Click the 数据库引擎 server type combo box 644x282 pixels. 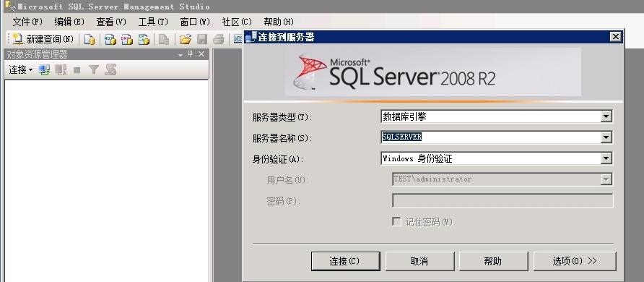(x=497, y=116)
